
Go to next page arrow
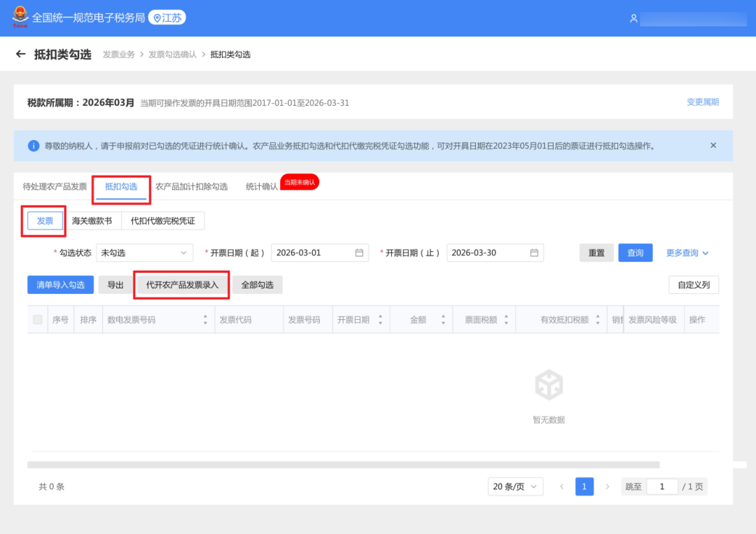point(608,486)
